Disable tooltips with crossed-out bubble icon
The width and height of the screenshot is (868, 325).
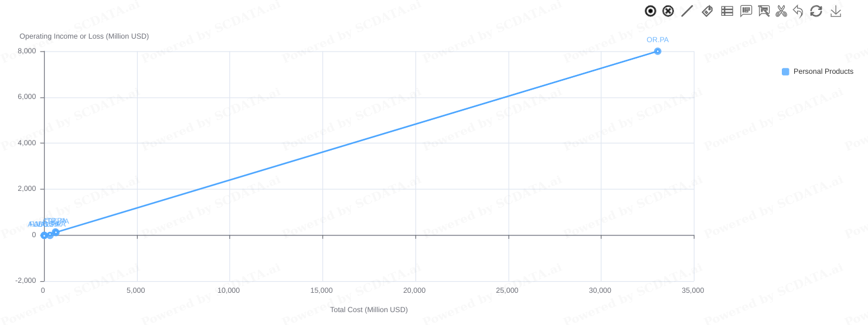point(764,11)
